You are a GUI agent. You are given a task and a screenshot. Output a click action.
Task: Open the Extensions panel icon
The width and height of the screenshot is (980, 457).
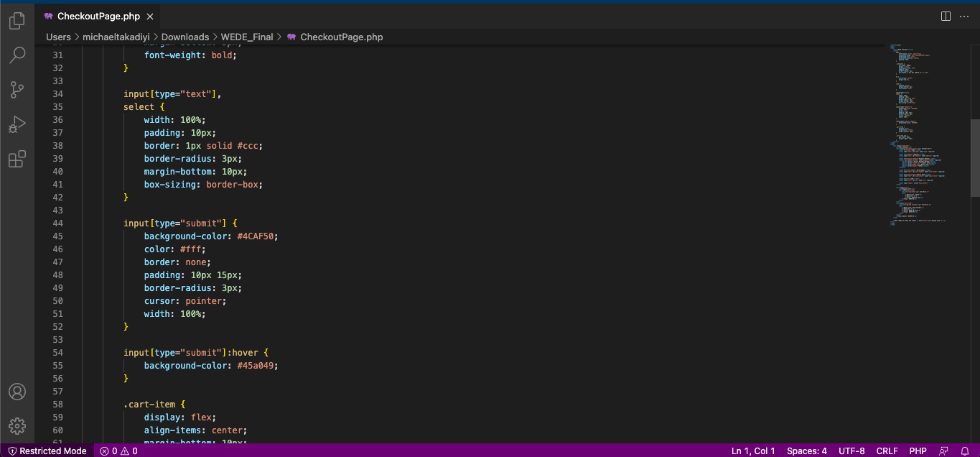point(17,159)
